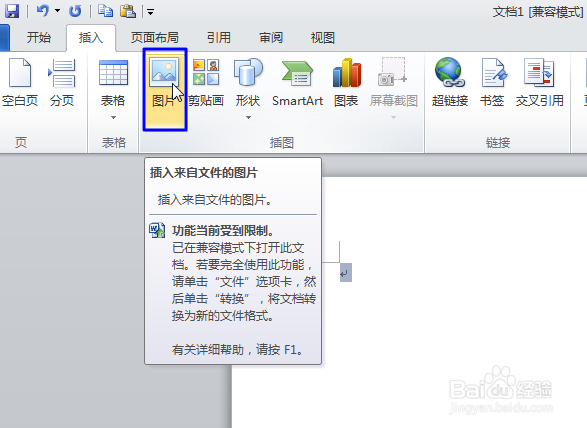Expand the 屏幕截图 dropdown arrow
Image resolution: width=587 pixels, height=428 pixels.
coord(393,118)
